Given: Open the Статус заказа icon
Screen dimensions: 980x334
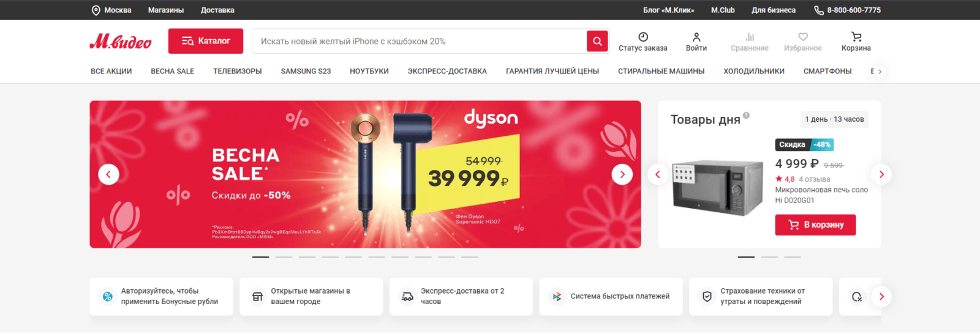Looking at the screenshot, I should click(x=643, y=37).
